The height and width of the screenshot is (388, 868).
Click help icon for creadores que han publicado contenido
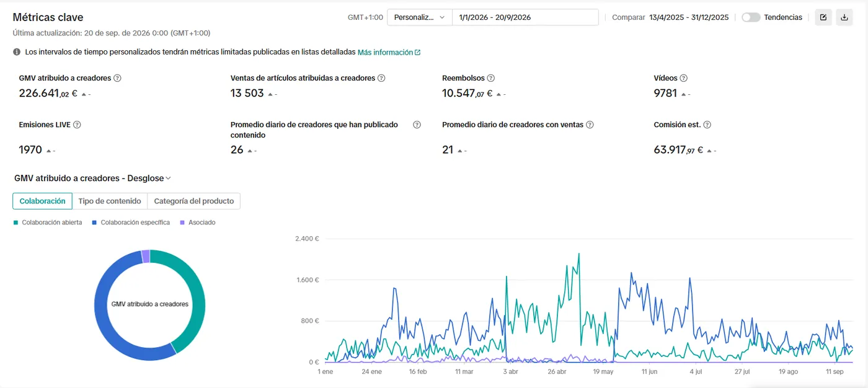[x=417, y=125]
